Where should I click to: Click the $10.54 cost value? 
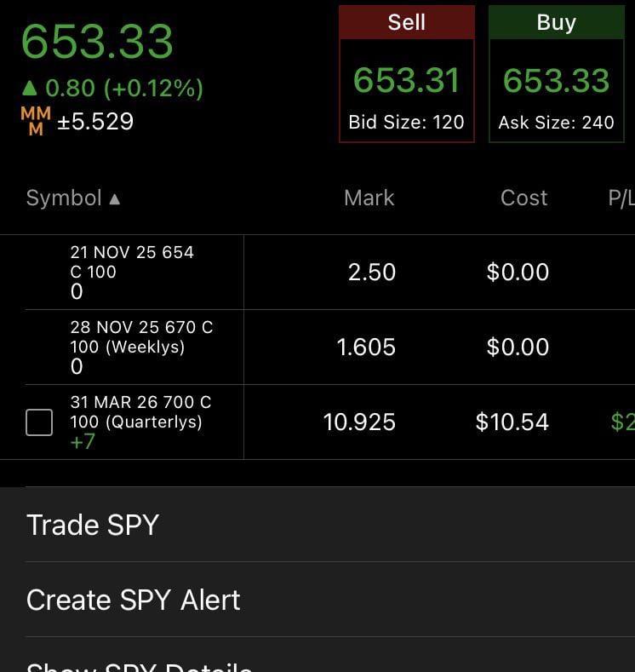[x=512, y=422]
